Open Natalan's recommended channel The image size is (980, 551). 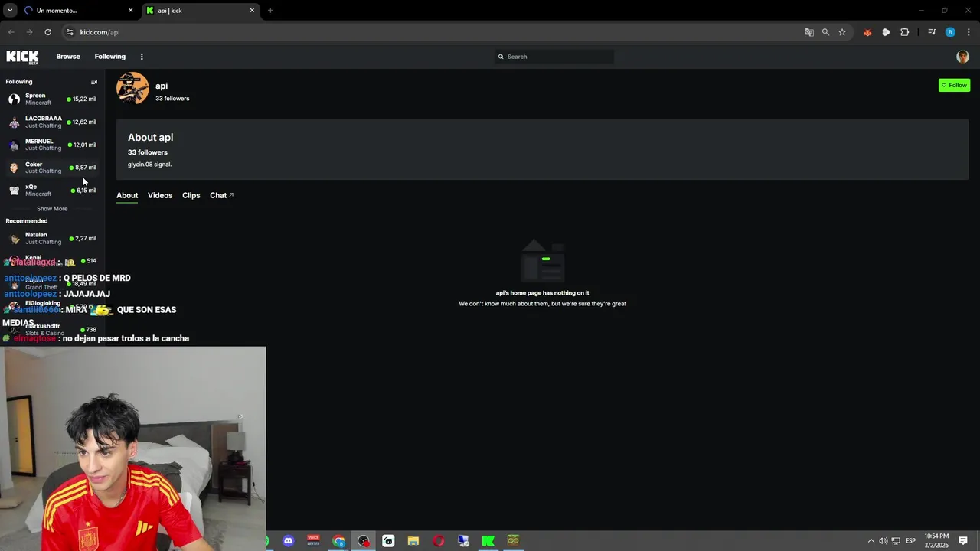tap(52, 239)
